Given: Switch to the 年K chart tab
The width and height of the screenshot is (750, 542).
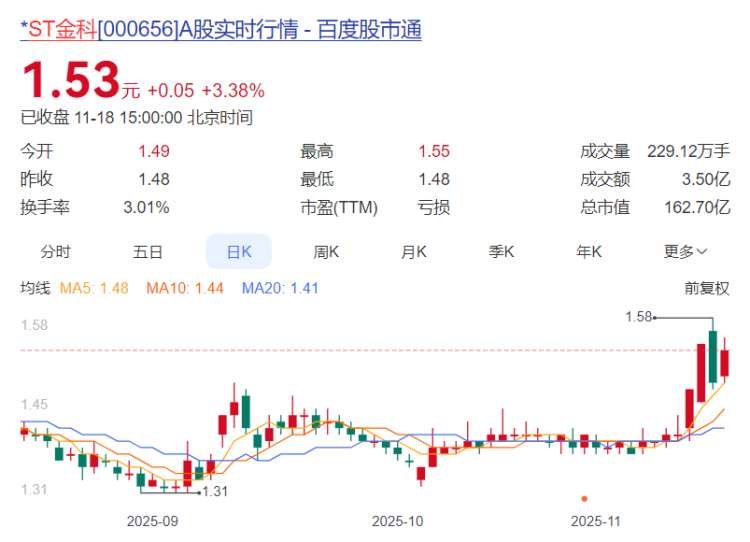Looking at the screenshot, I should tap(589, 252).
